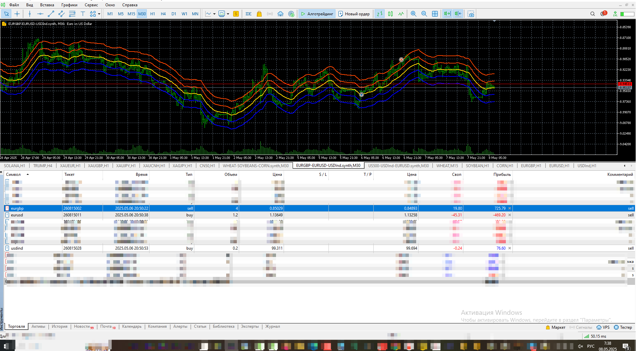Screen dimensions: 644x351
Task: Open the objects shapes dropdown arrow
Action: pos(99,14)
